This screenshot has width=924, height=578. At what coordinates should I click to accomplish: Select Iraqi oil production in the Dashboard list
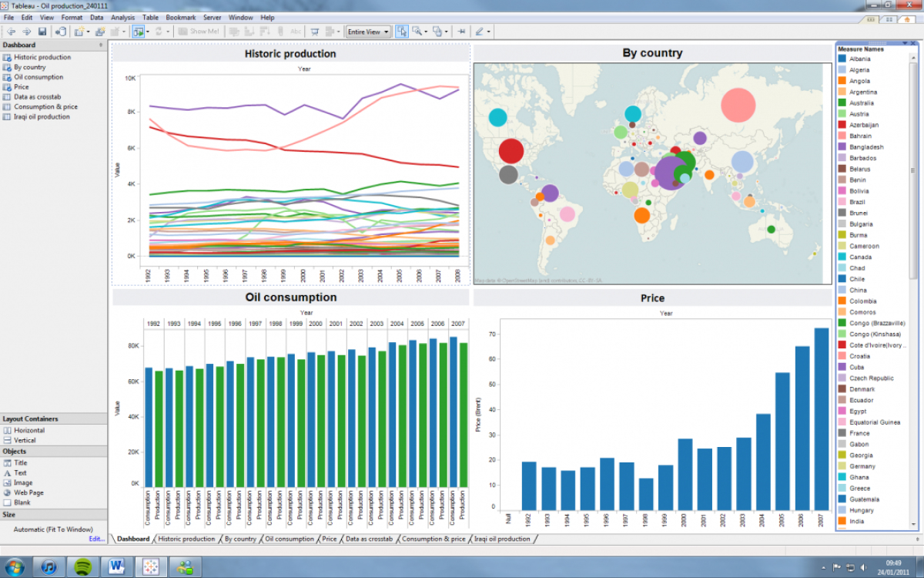[x=42, y=117]
